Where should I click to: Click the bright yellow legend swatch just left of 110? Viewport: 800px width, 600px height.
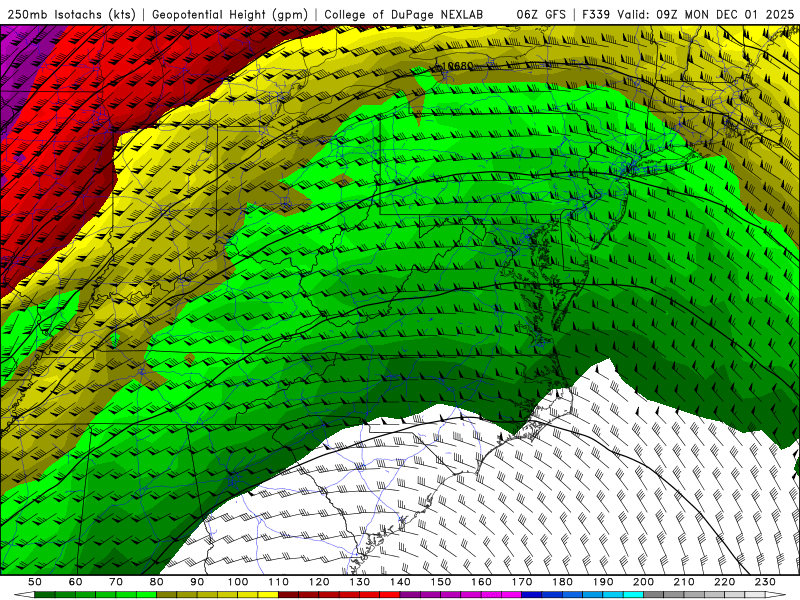coord(268,595)
